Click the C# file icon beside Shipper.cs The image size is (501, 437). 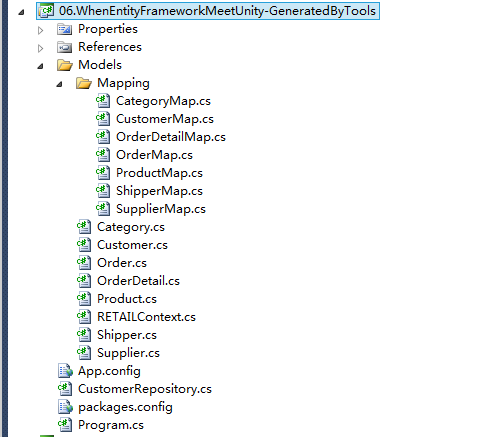click(84, 335)
